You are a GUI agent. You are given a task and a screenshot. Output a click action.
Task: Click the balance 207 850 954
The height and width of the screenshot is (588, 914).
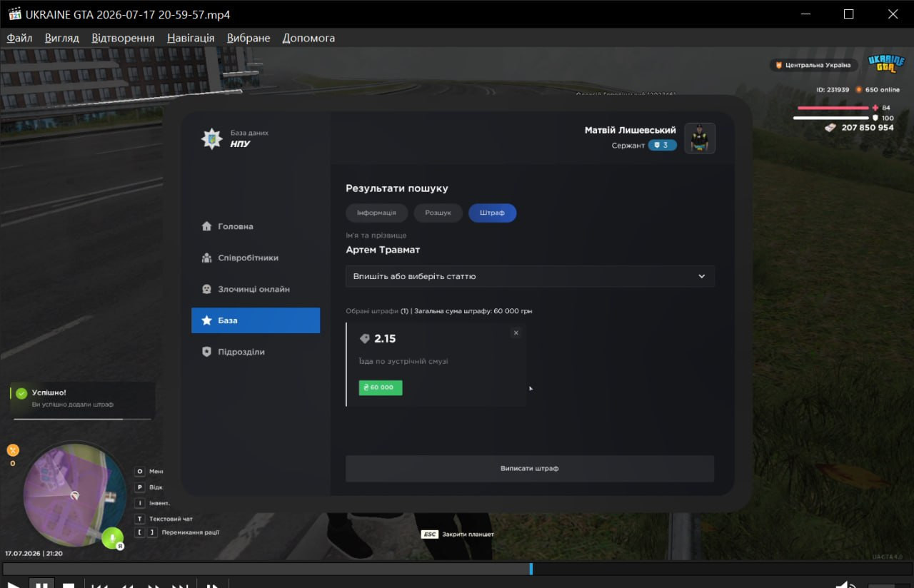(868, 127)
